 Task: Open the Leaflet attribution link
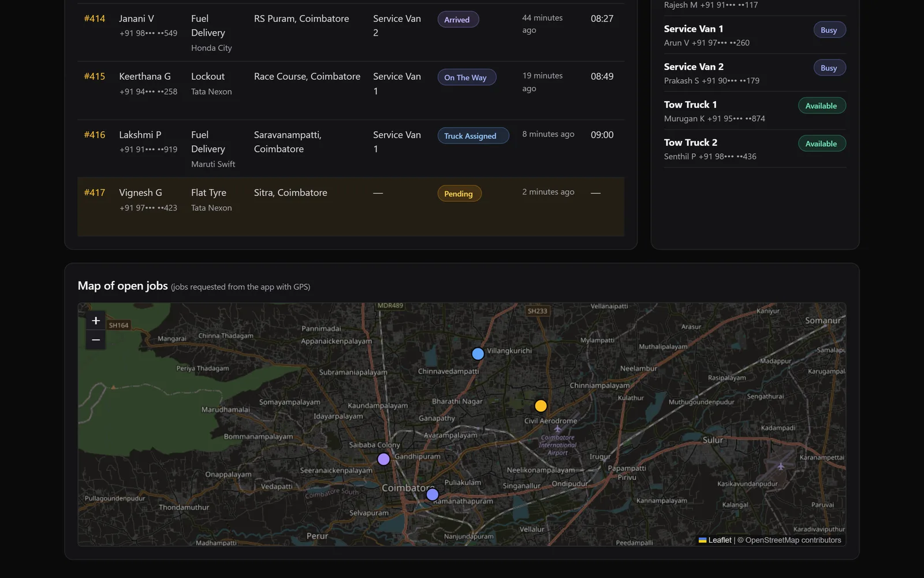click(715, 540)
